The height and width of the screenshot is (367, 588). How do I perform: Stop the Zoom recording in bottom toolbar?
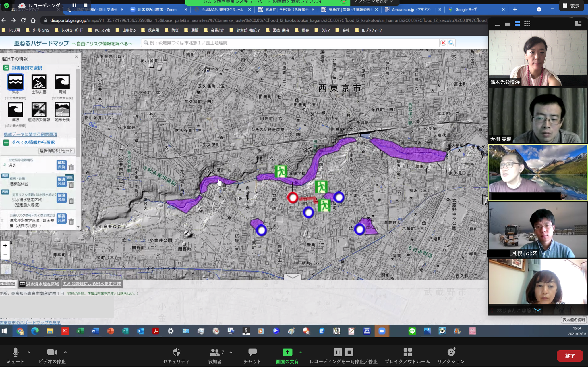point(349,352)
